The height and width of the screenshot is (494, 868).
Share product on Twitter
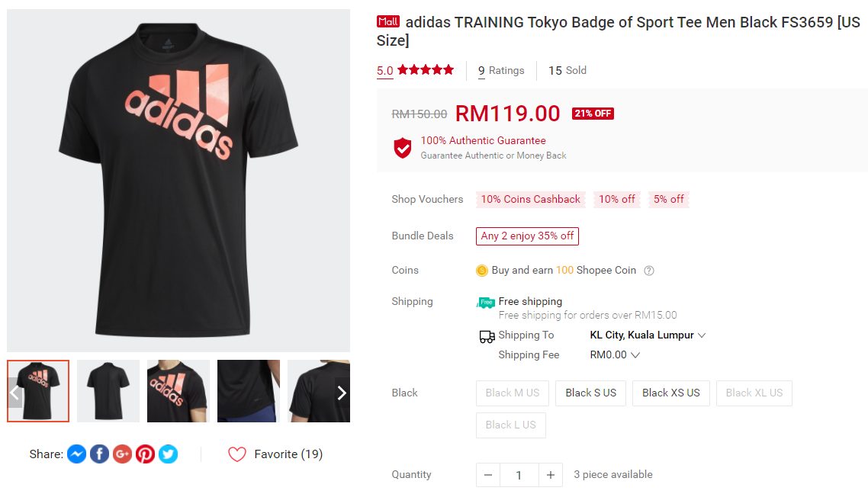[168, 454]
